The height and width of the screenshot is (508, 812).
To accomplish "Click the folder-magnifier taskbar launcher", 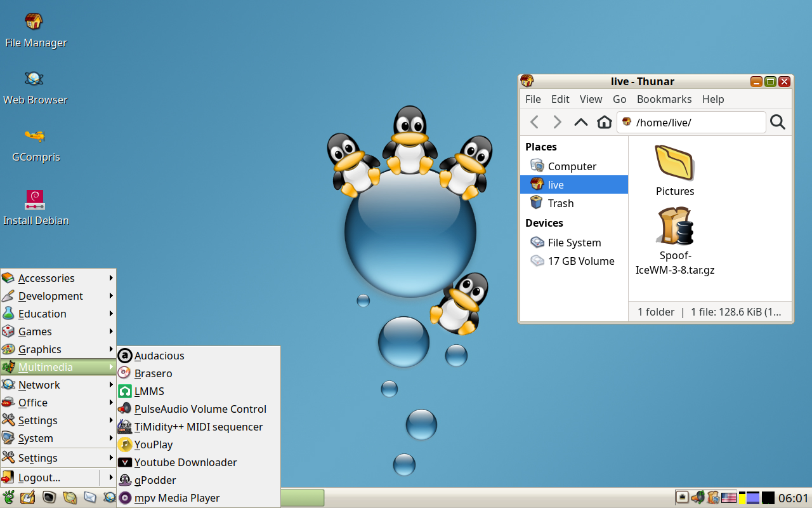I will (70, 498).
